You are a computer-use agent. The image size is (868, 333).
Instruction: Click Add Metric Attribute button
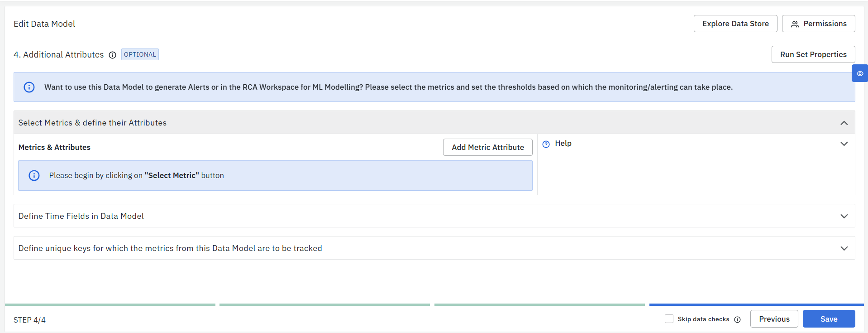487,147
